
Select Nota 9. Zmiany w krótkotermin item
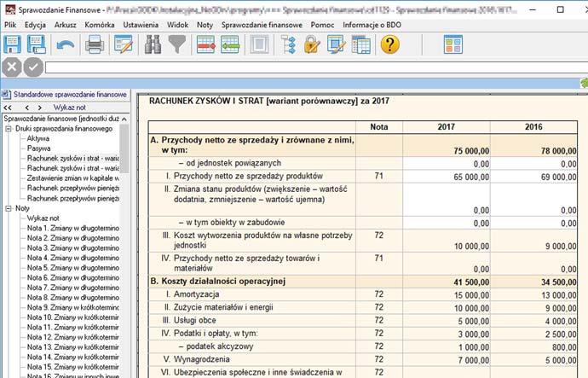(72, 307)
